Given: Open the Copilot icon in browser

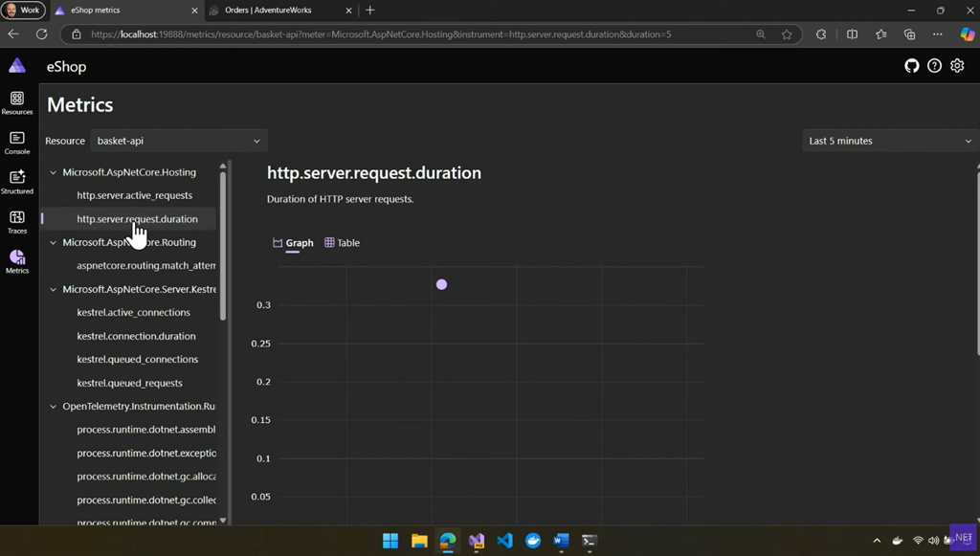Looking at the screenshot, I should 967,34.
